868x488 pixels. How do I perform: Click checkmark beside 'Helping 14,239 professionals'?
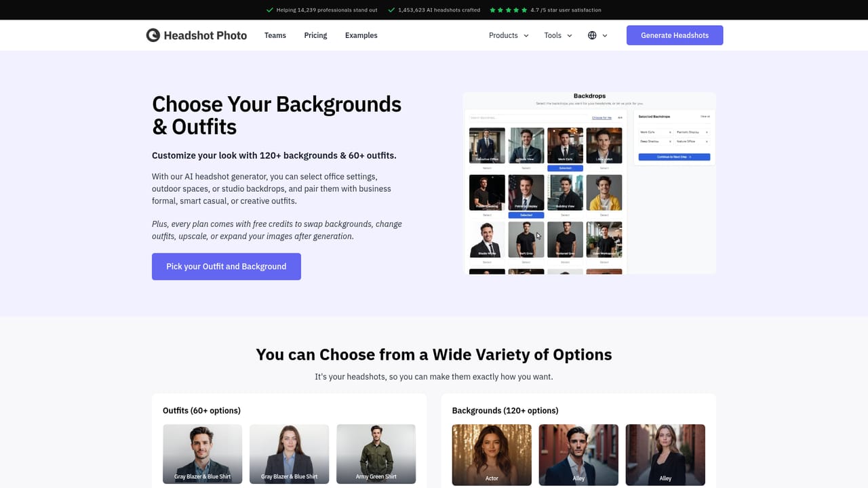tap(270, 10)
